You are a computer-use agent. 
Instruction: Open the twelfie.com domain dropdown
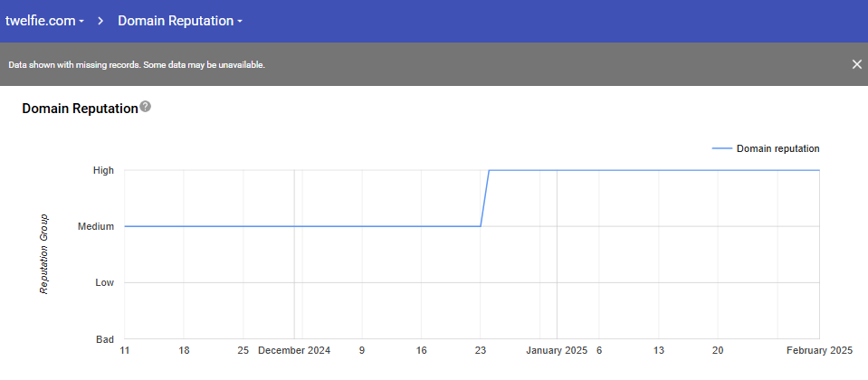coord(44,21)
